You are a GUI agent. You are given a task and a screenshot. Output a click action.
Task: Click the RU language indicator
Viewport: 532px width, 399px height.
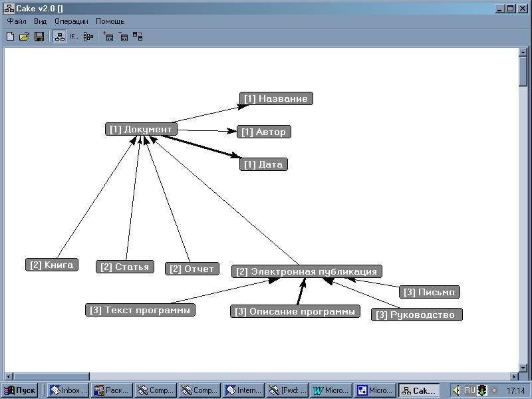point(469,390)
